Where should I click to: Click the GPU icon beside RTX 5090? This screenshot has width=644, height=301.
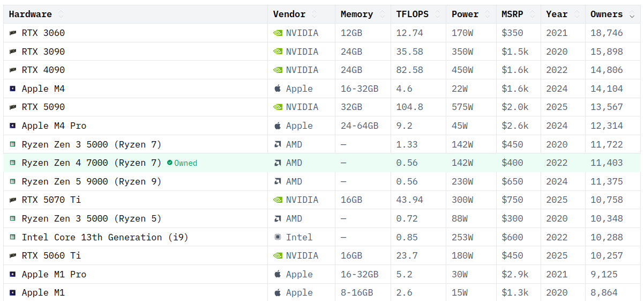pos(13,107)
